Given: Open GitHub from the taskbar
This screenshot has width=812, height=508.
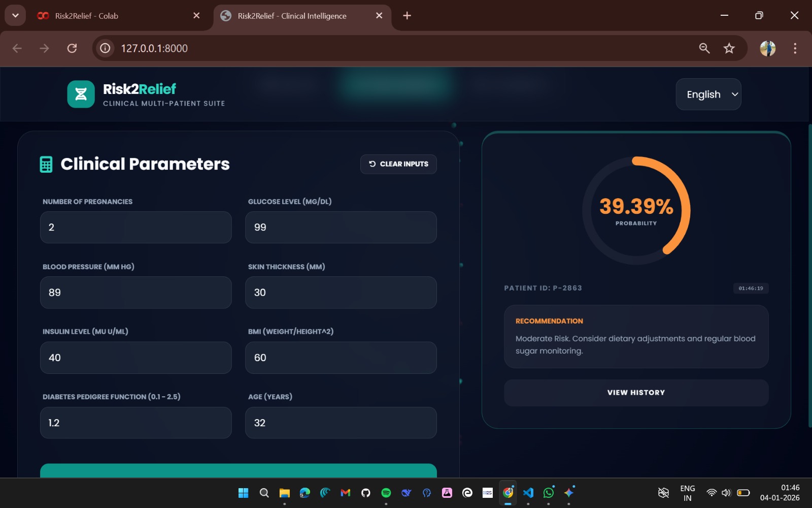Looking at the screenshot, I should (365, 493).
